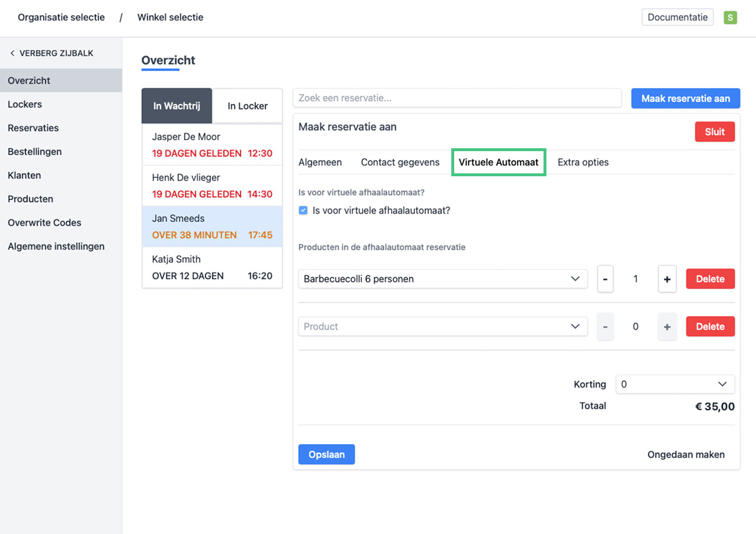Close the form with Sluit button
756x534 pixels.
point(715,132)
